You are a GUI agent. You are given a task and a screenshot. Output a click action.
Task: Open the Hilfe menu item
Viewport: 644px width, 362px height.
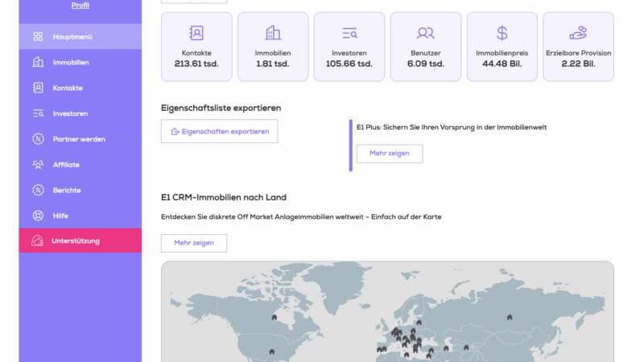pos(80,216)
